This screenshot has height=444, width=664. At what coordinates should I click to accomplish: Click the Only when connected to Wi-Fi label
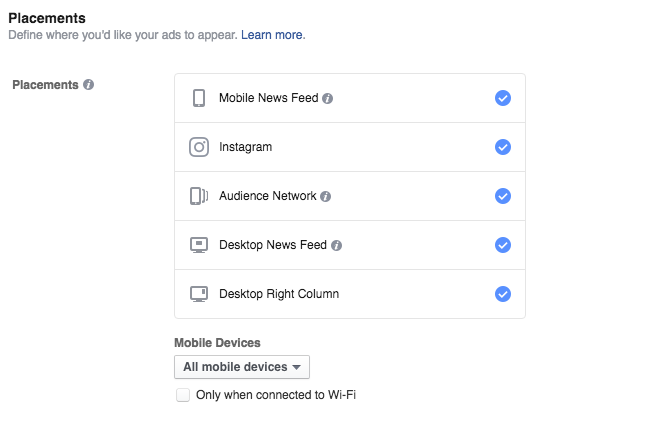coord(276,395)
